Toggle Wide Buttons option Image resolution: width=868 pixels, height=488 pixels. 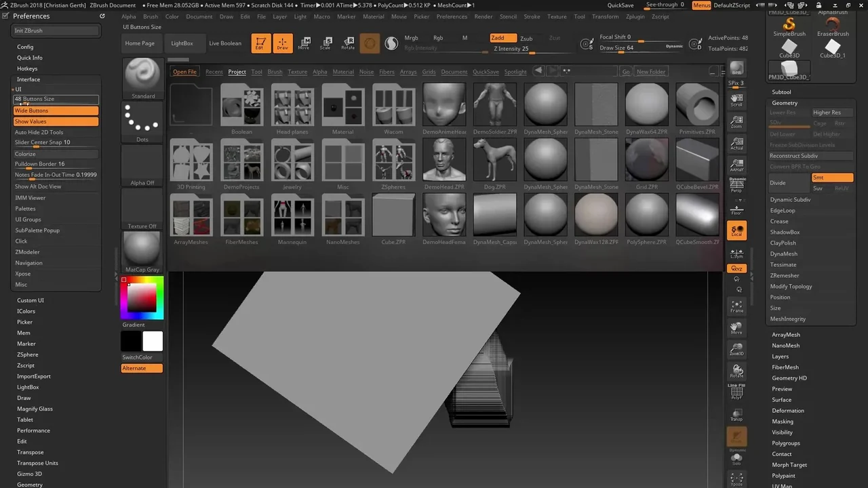tap(56, 110)
